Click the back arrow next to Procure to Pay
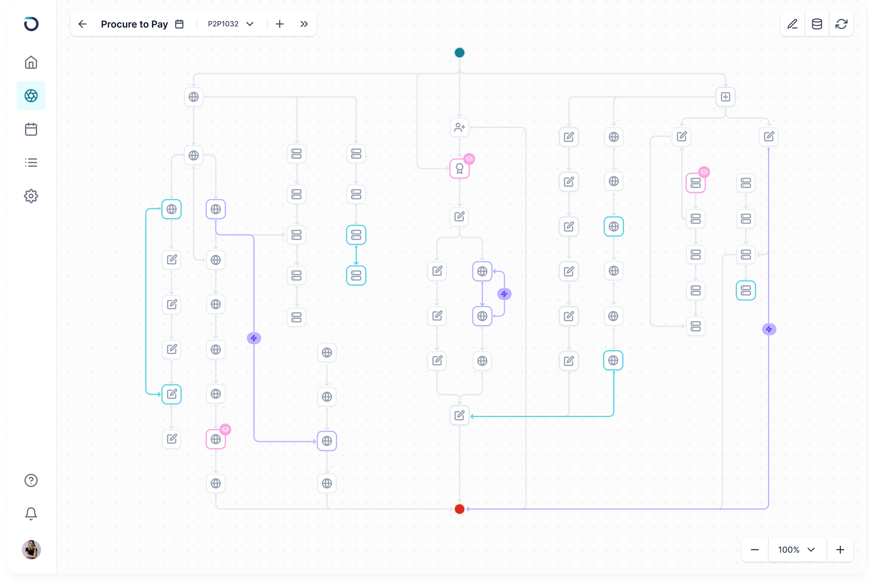This screenshot has height=588, width=875. click(82, 24)
